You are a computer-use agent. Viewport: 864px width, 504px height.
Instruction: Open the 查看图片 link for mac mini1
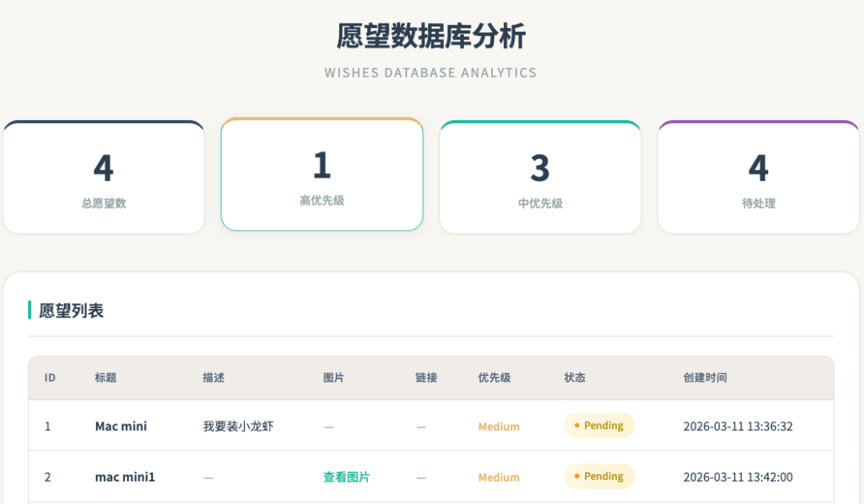pos(346,477)
